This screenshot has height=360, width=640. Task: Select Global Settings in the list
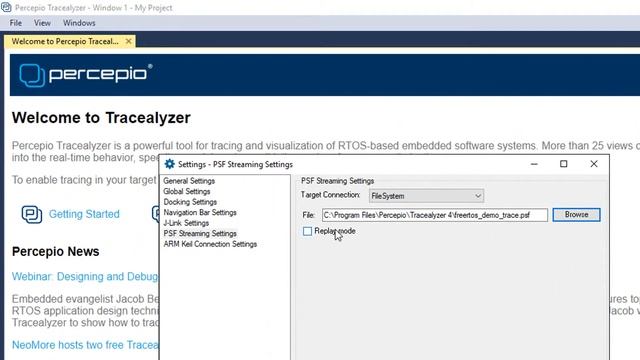[x=187, y=191]
